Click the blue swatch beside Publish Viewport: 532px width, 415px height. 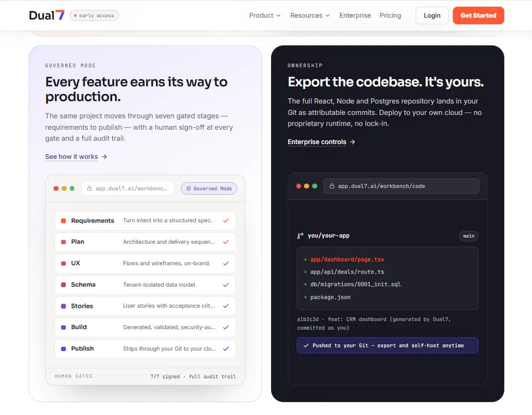[x=63, y=349]
